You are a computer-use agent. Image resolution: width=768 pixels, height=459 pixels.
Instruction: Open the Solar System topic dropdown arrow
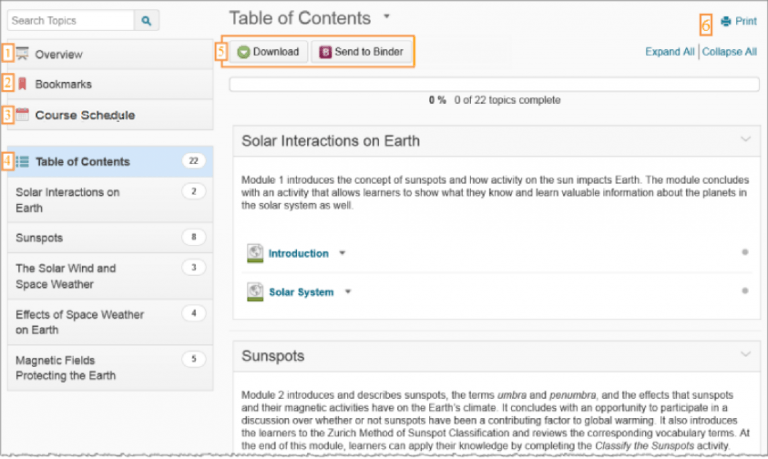tap(348, 292)
